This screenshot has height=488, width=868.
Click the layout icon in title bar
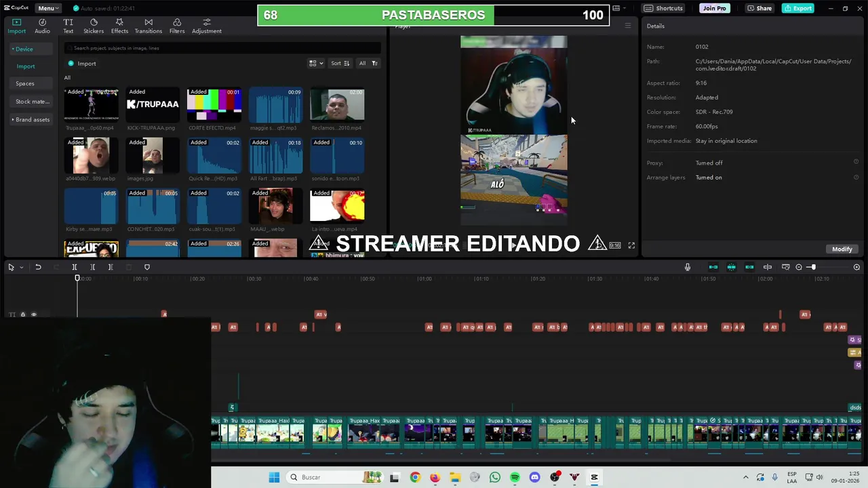point(616,8)
